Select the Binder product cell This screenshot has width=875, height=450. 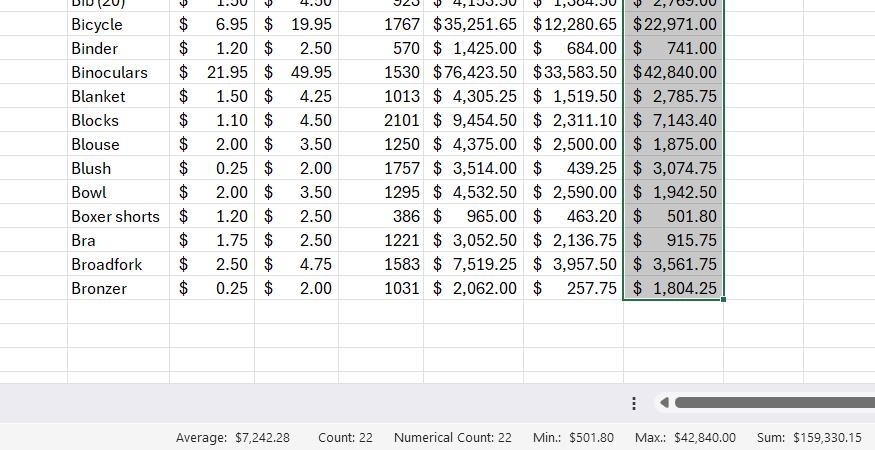coord(118,49)
